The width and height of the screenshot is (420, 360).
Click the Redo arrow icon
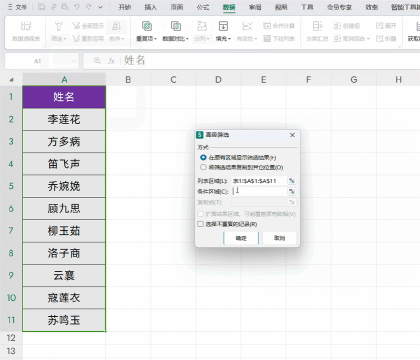(x=89, y=7)
